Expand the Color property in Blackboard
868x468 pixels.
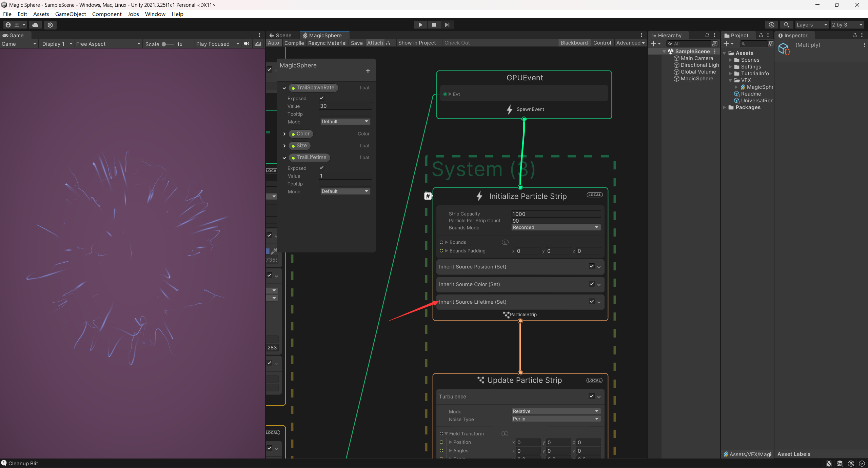284,134
